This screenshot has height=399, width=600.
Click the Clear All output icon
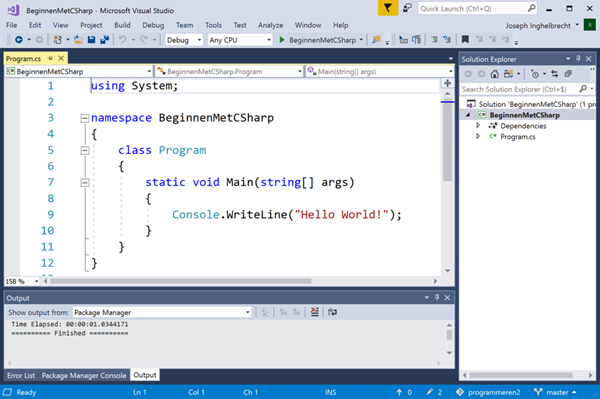click(315, 312)
